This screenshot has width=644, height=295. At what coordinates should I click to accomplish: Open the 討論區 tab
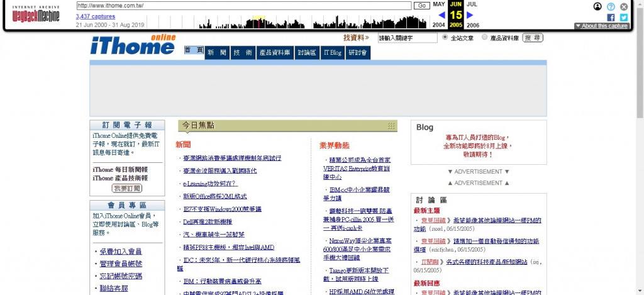(307, 53)
